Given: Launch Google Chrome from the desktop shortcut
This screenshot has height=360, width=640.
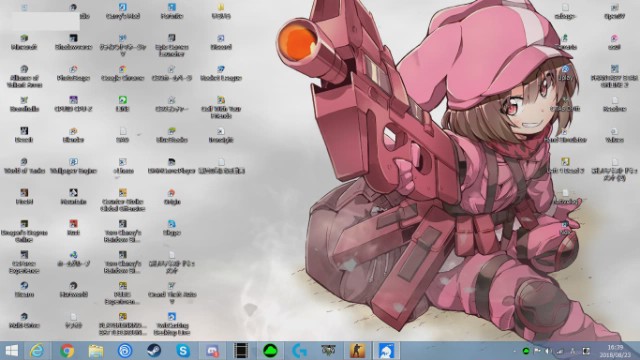Looking at the screenshot, I should tap(122, 73).
